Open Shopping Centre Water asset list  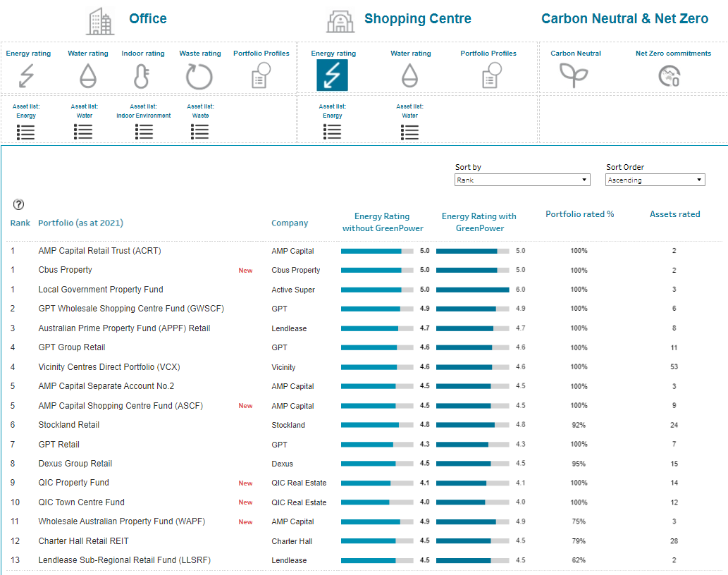coord(409,131)
